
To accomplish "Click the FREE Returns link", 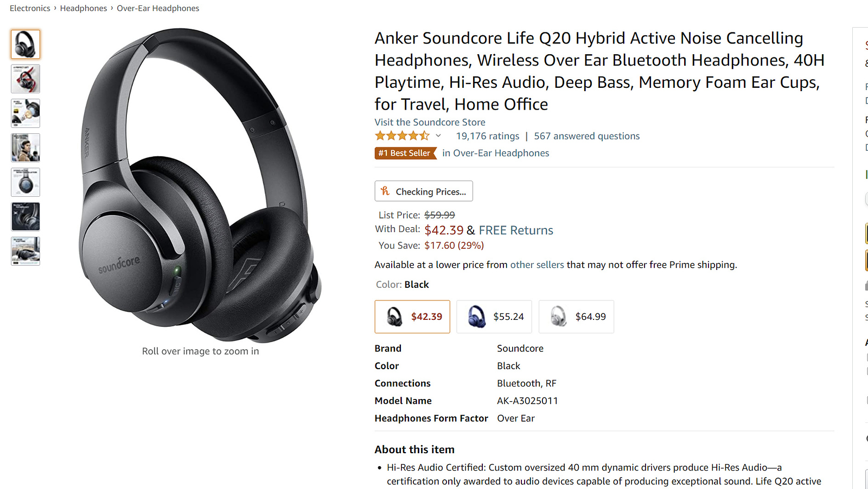I will (515, 230).
